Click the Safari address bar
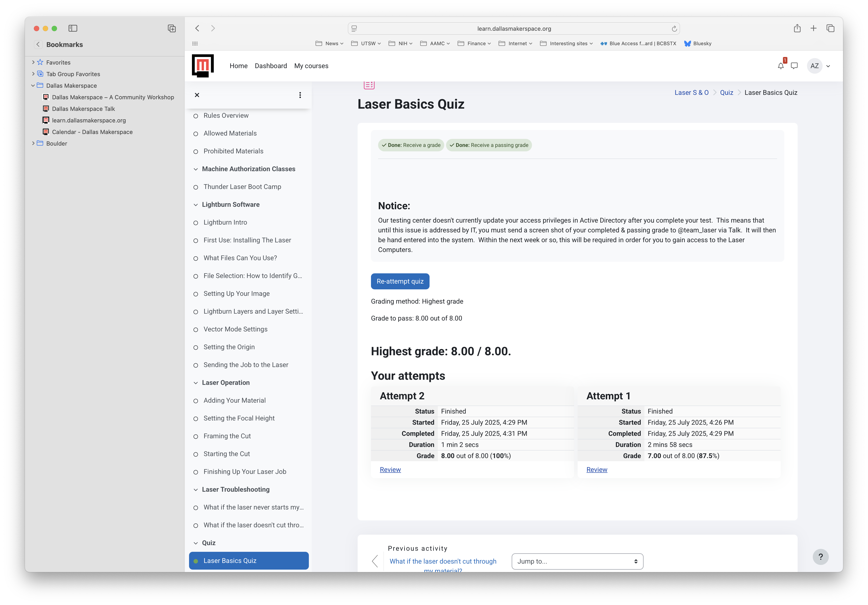The height and width of the screenshot is (605, 868). coord(514,29)
